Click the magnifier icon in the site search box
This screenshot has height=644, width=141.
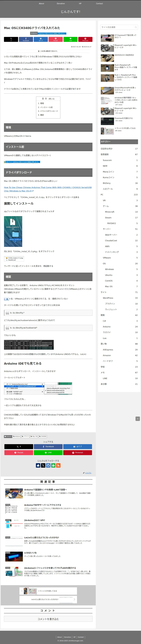click(x=136, y=27)
